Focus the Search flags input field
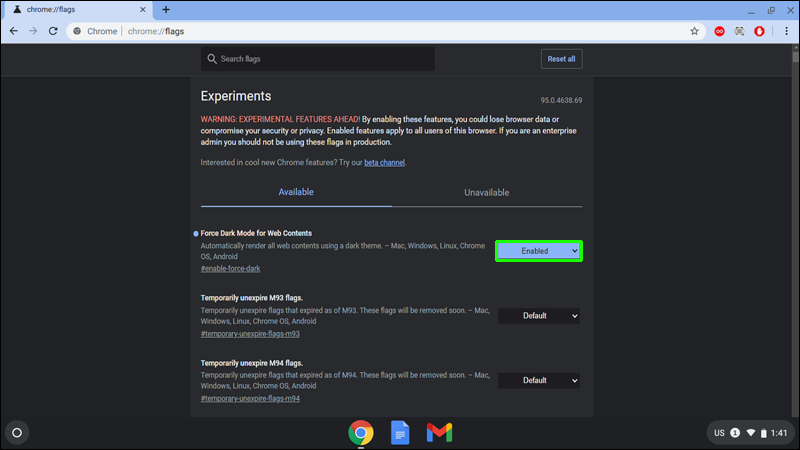 (x=317, y=59)
